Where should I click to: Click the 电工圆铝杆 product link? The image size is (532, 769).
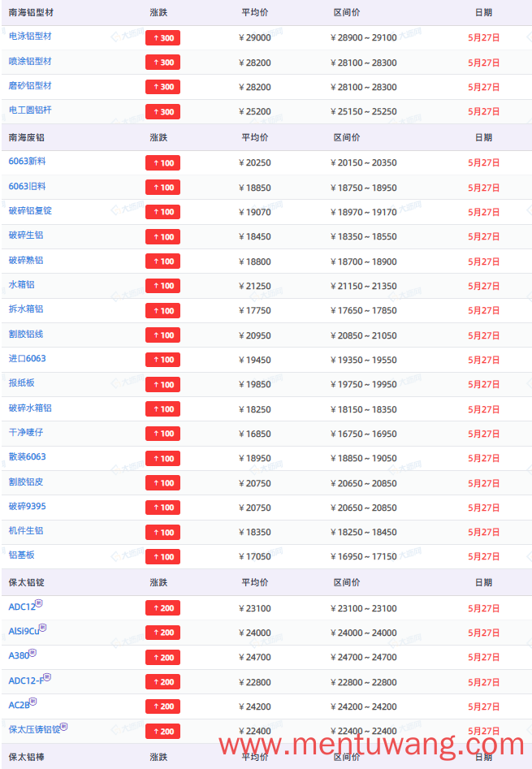pyautogui.click(x=30, y=110)
